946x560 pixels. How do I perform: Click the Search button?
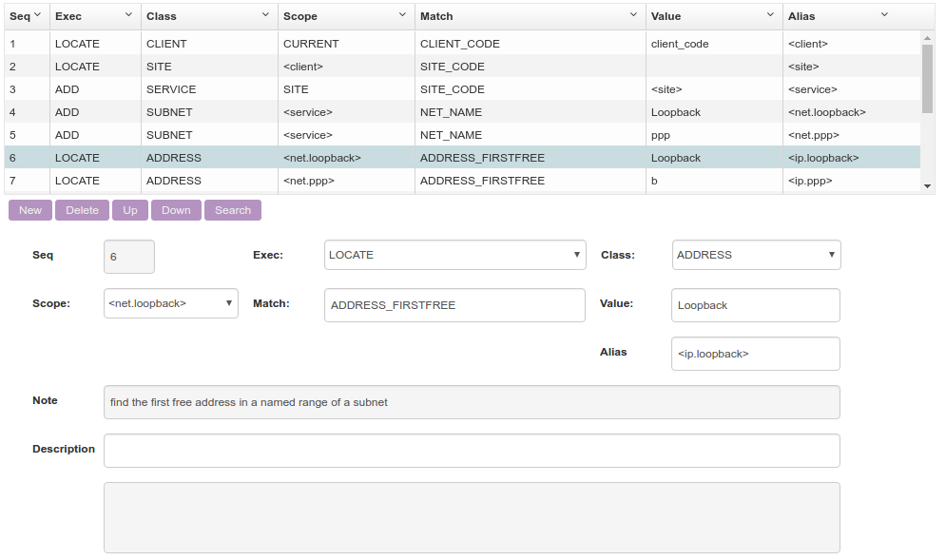tap(233, 210)
